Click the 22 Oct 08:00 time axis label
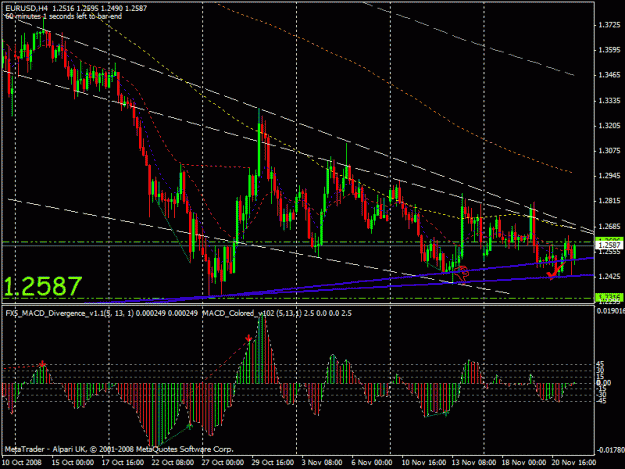Viewport: 625px width, 469px height. (x=173, y=462)
